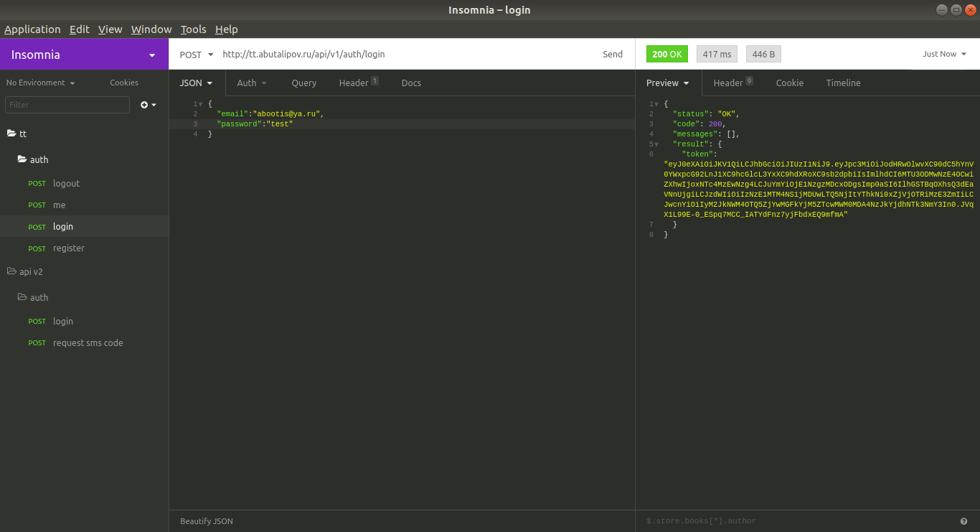Focus the sidebar Filter input
Screen dimensions: 980x532
pyautogui.click(x=67, y=105)
